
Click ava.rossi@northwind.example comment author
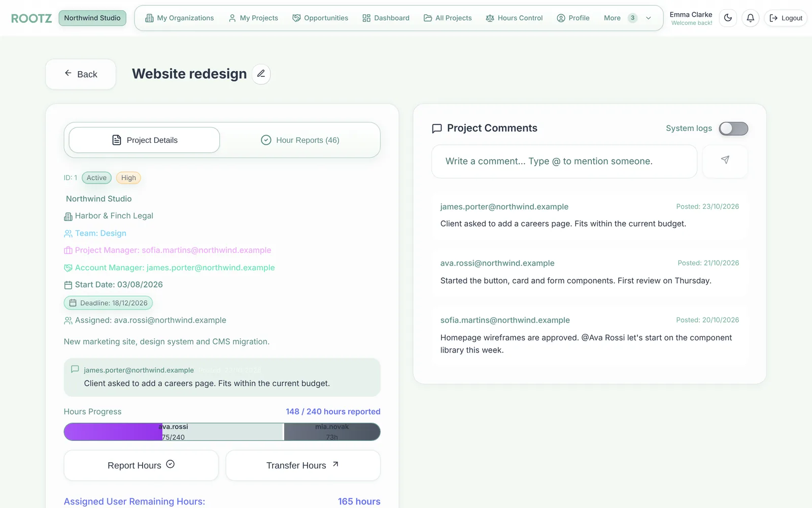coord(497,263)
